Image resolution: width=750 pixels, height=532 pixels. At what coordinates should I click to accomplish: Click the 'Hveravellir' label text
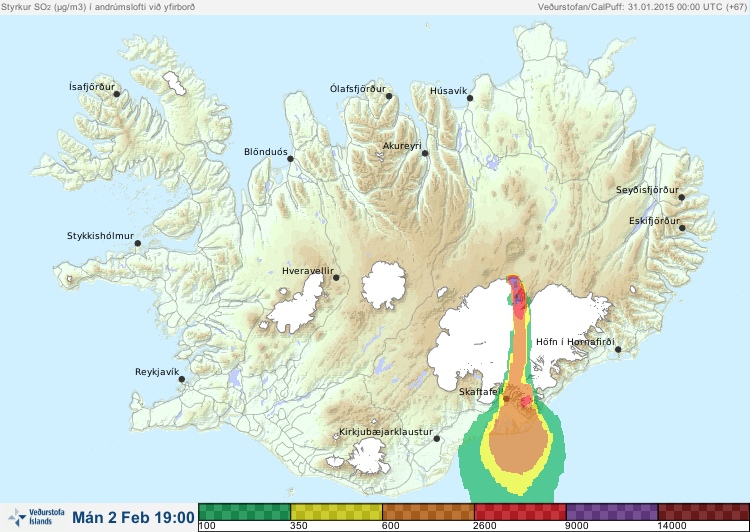[308, 271]
